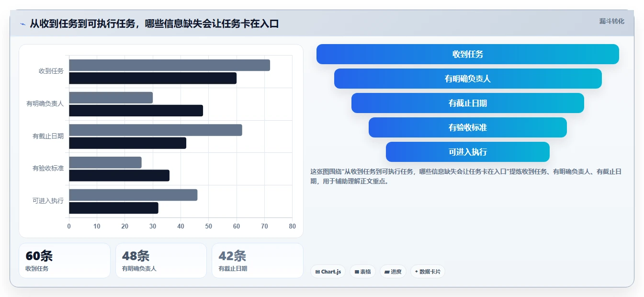Click the 有截止日期 chart axis label
The image size is (644, 297).
48,136
